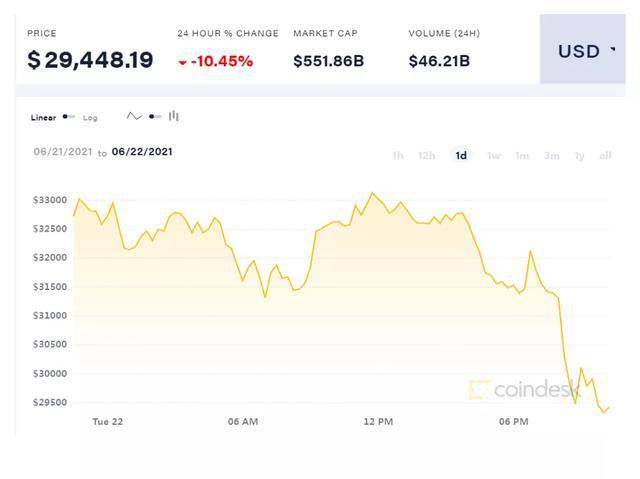Click the $29,448.19 price value
The width and height of the screenshot is (640, 479).
tap(90, 60)
